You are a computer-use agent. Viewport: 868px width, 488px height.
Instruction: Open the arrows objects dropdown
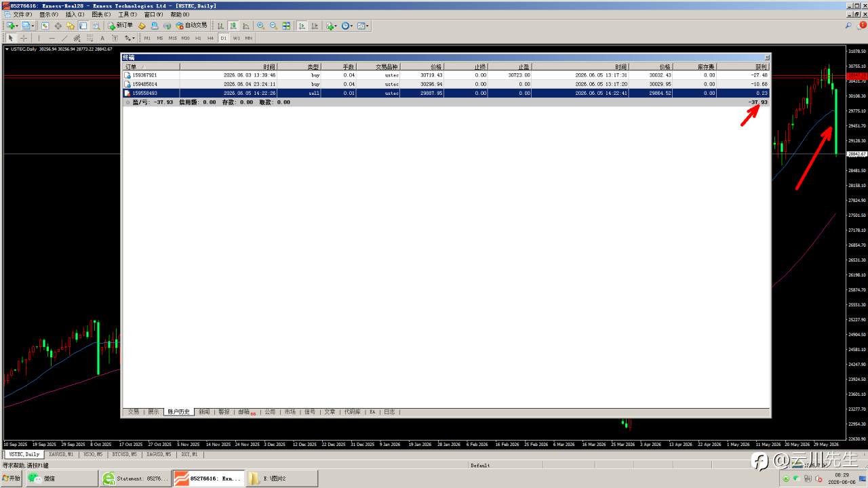point(130,38)
